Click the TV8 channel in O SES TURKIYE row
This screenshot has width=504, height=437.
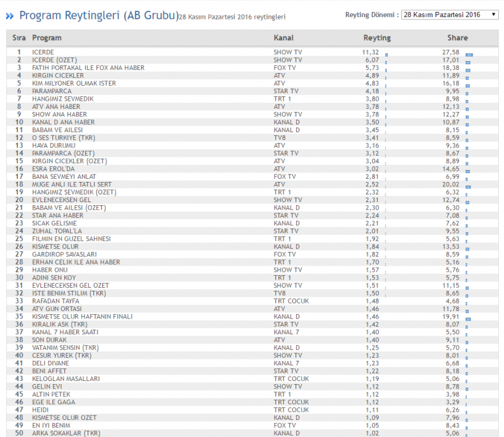(x=280, y=138)
